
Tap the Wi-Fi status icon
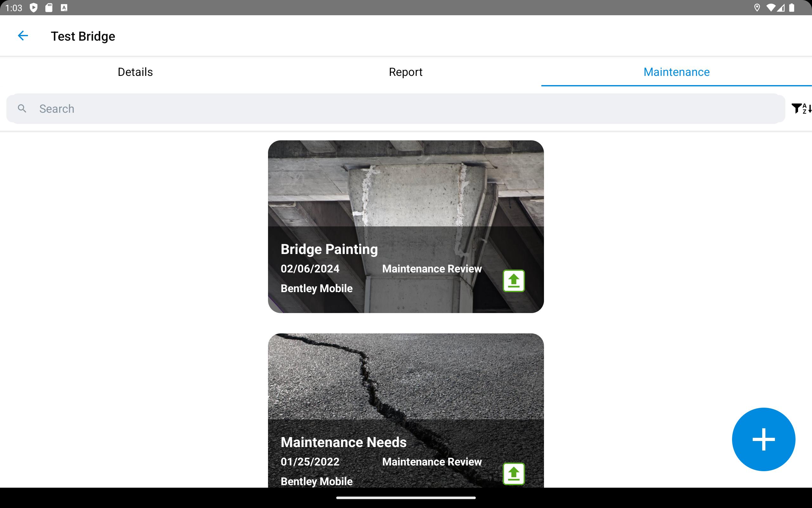[771, 8]
